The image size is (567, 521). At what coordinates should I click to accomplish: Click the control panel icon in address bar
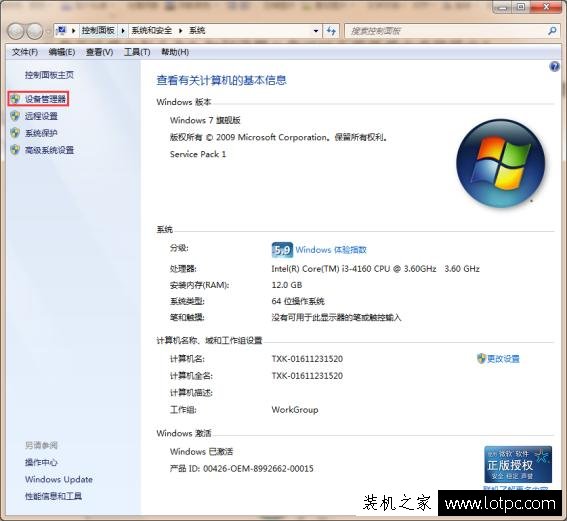(62, 30)
